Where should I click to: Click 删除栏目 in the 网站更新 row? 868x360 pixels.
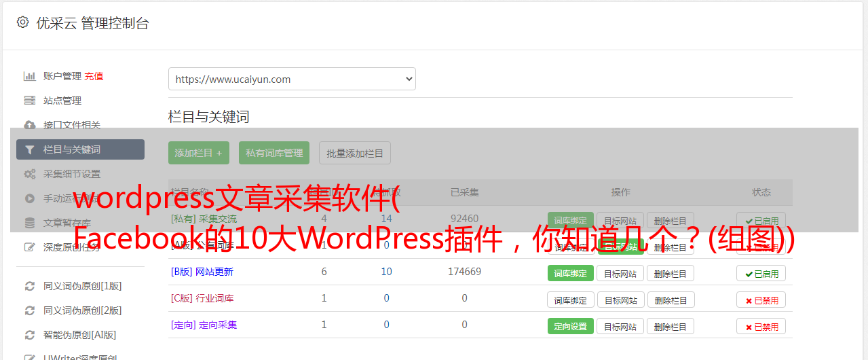coord(671,273)
